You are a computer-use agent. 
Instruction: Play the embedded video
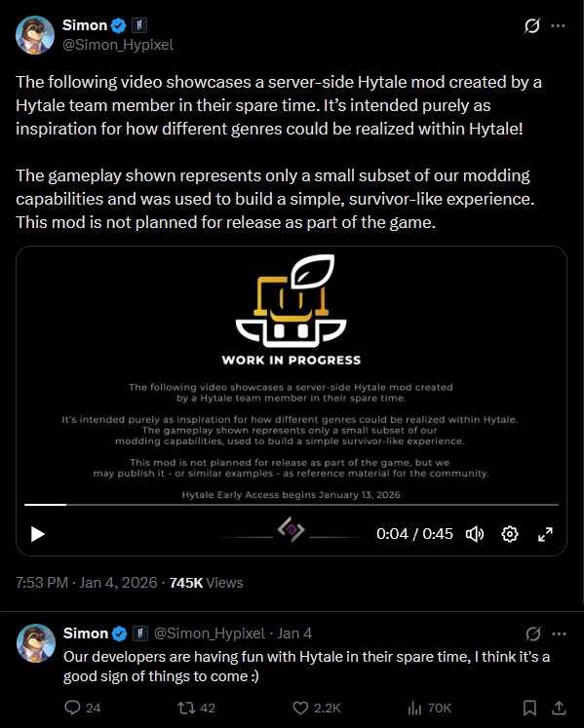pos(38,534)
